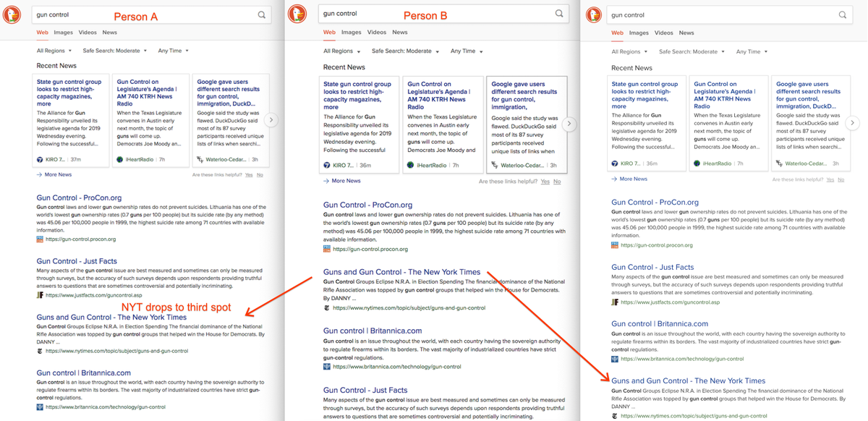Open the Gun Control - Just Facts result in the right panel

tap(652, 267)
